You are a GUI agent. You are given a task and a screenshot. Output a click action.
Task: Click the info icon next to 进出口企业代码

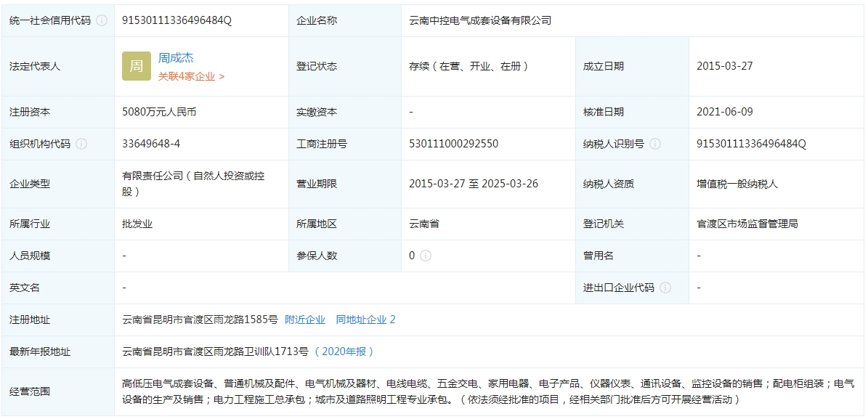tap(665, 288)
